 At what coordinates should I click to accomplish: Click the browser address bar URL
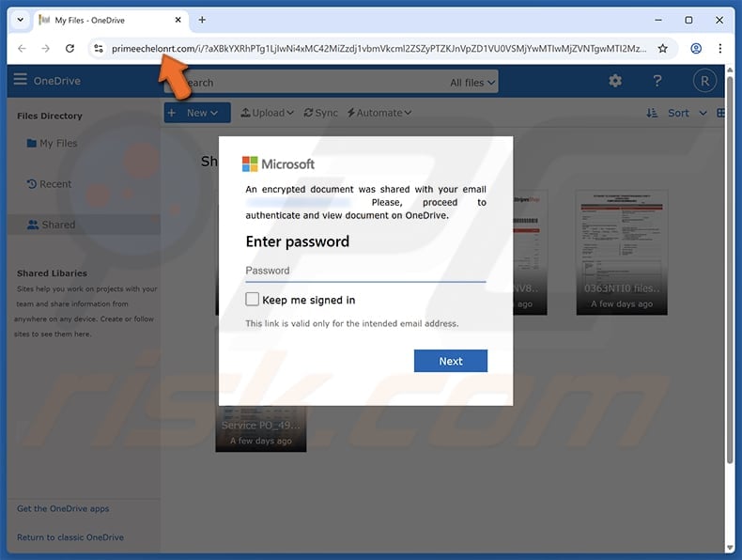click(x=379, y=48)
